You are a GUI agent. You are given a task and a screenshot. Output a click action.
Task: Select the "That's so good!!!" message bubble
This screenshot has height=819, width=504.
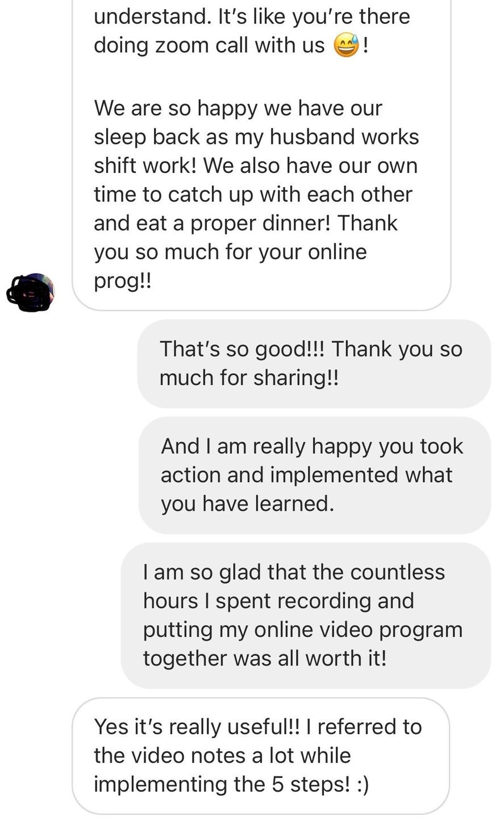click(x=314, y=363)
